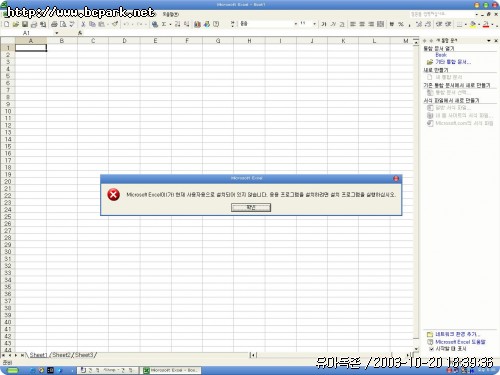Click the AutoSum sigma icon

pos(164,24)
